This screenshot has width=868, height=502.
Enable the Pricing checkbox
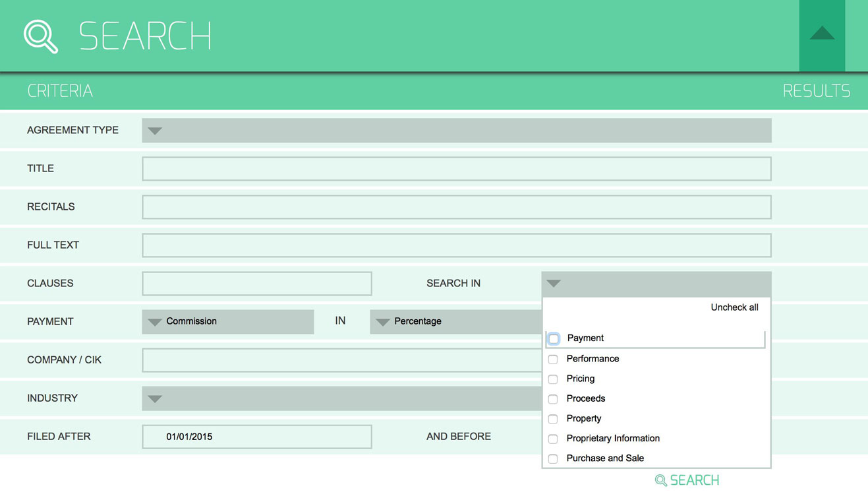click(x=553, y=379)
